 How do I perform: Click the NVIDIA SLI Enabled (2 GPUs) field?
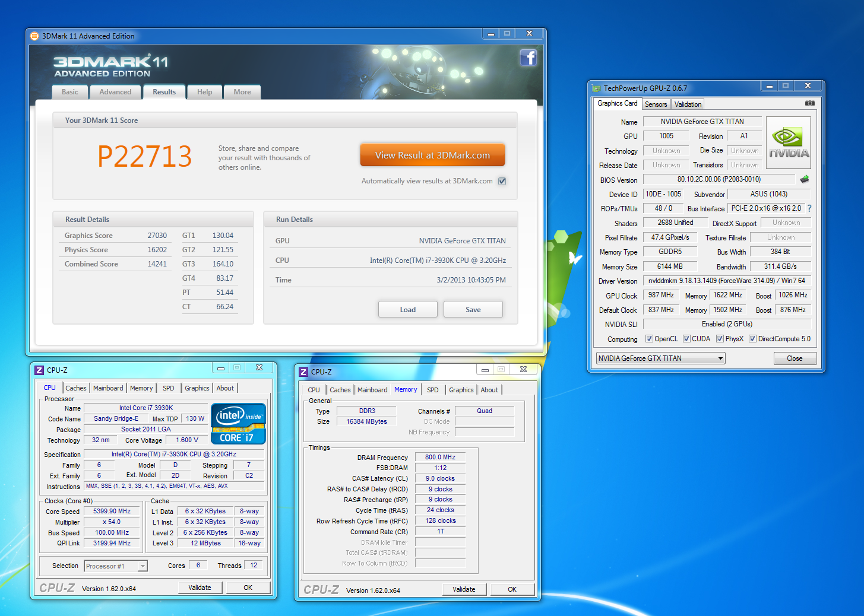(x=727, y=324)
